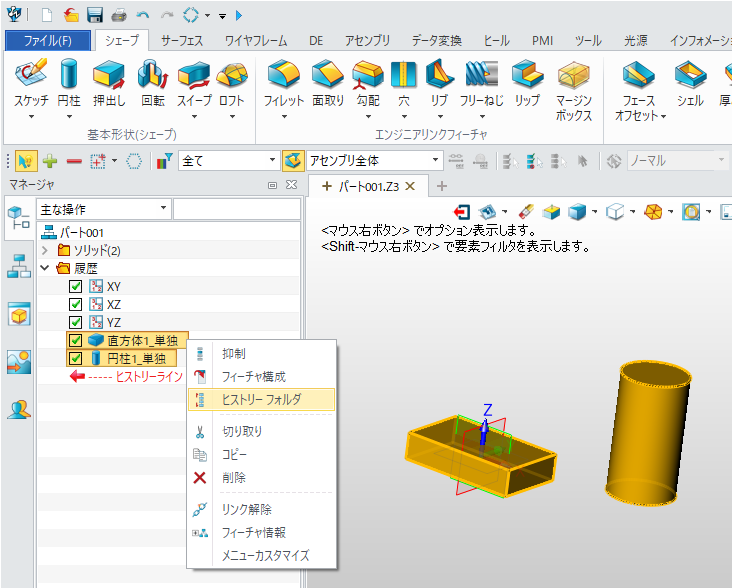This screenshot has width=732, height=588.
Task: Expand the スケッチ dropdown arrow
Action: [x=31, y=117]
